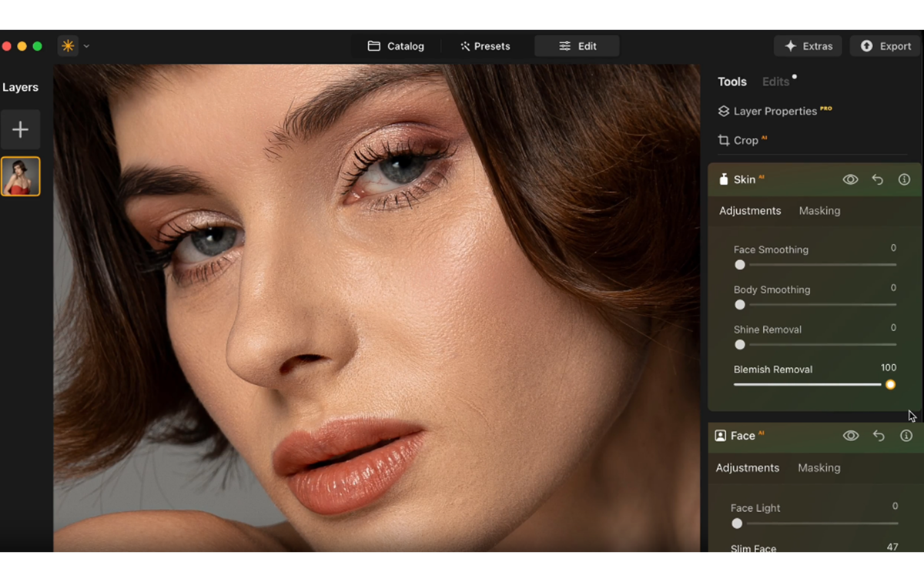
Task: Switch to the Catalog tab
Action: (396, 46)
